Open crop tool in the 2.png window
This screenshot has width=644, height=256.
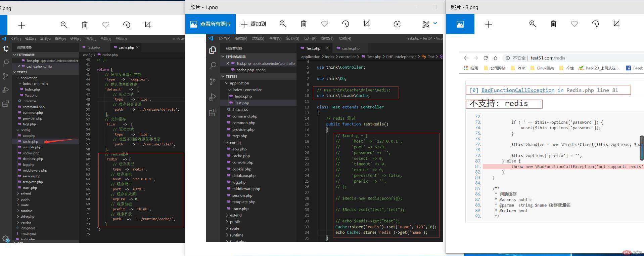(147, 25)
